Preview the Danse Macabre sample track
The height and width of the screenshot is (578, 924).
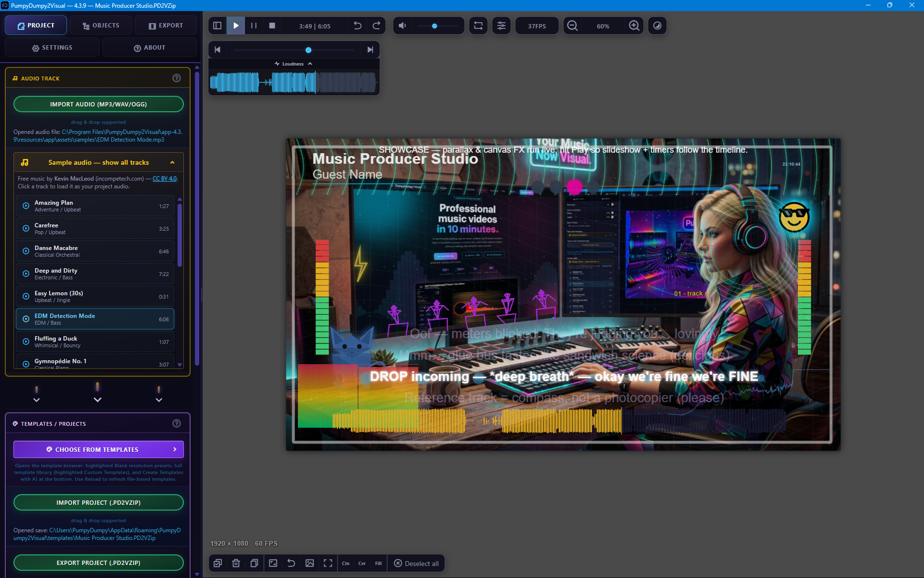click(x=26, y=251)
